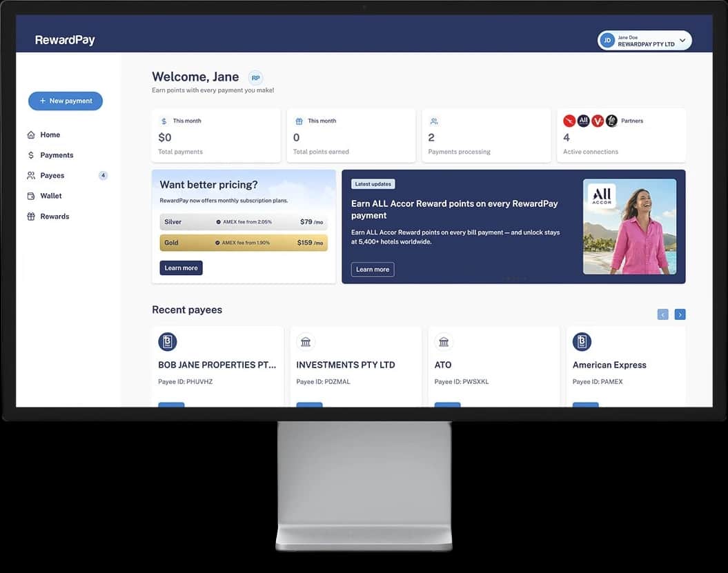
Task: Open the ATO payee card title
Action: 443,365
